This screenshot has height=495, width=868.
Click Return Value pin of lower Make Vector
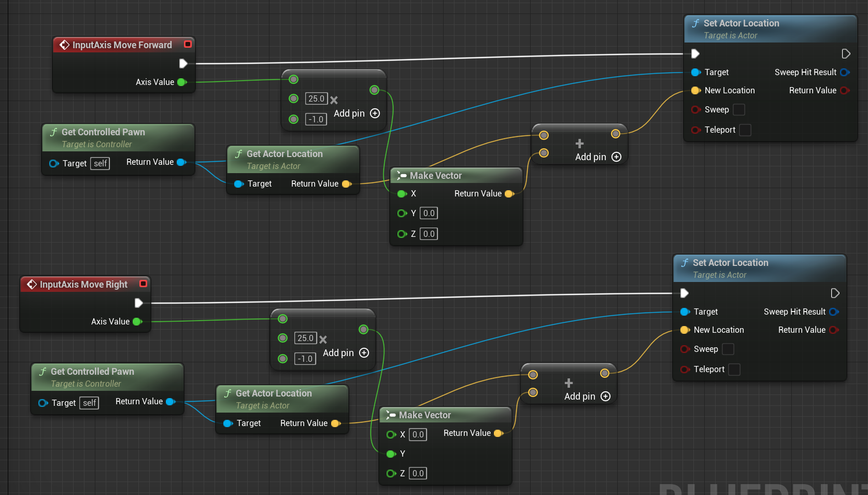pos(499,433)
